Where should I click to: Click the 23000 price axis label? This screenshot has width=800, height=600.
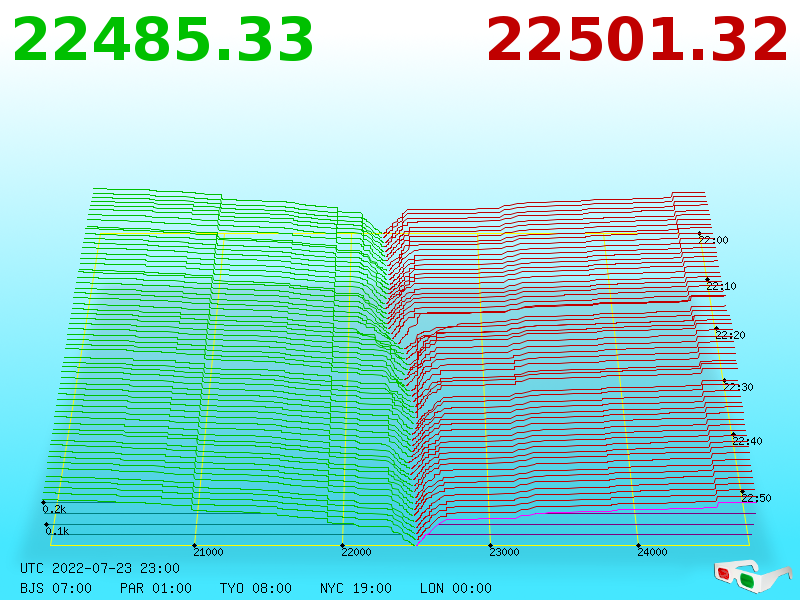(x=504, y=552)
